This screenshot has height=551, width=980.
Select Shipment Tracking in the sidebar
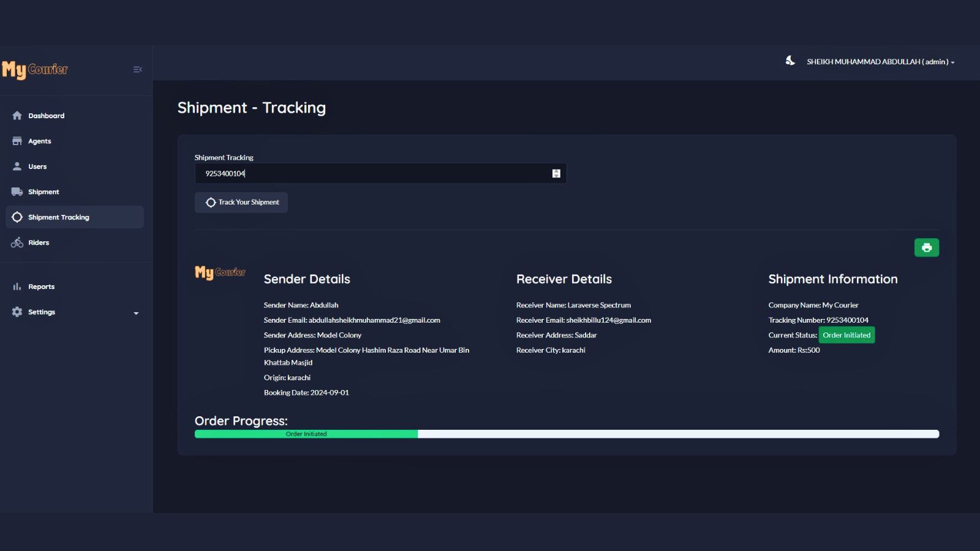click(x=75, y=217)
